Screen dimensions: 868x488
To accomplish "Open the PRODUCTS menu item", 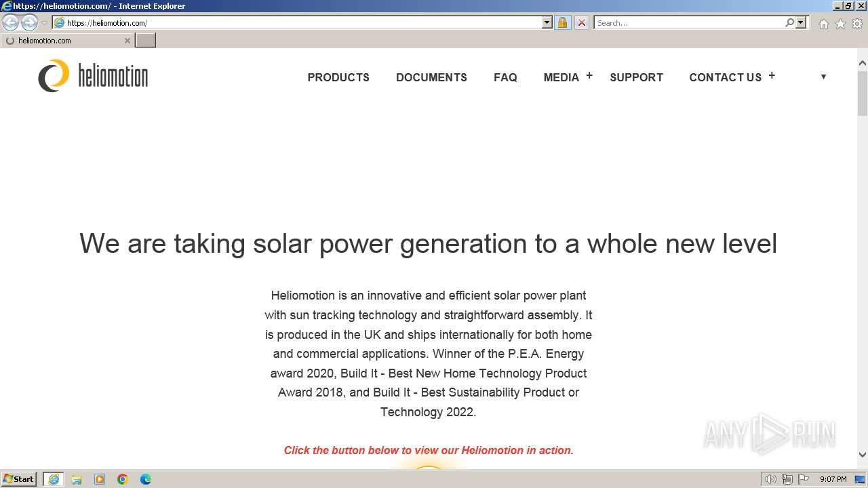I will (338, 77).
